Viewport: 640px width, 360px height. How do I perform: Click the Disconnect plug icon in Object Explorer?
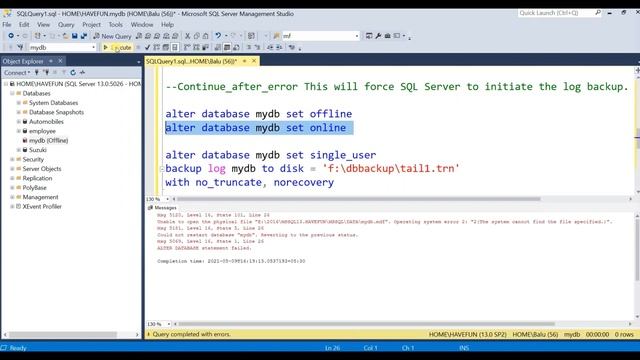pos(46,72)
